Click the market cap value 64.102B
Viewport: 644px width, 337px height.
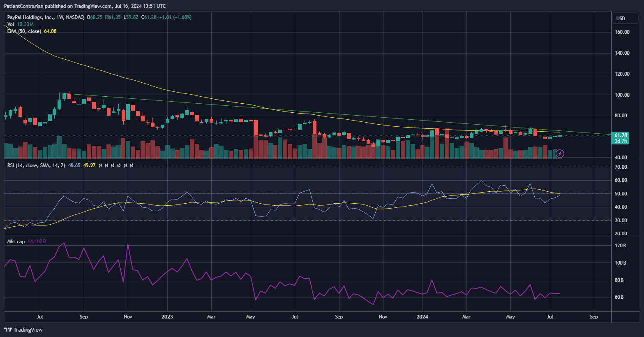[x=37, y=242]
